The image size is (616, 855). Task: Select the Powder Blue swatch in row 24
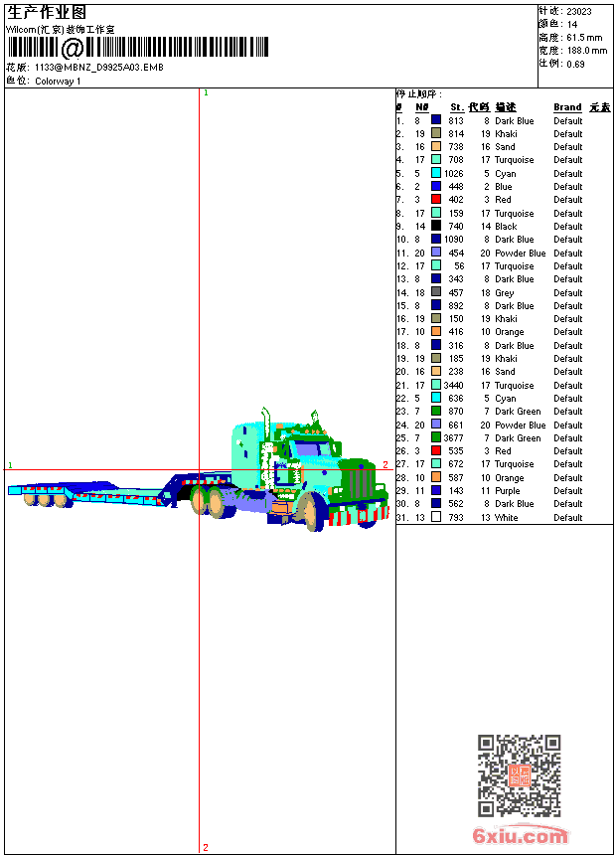pos(436,425)
